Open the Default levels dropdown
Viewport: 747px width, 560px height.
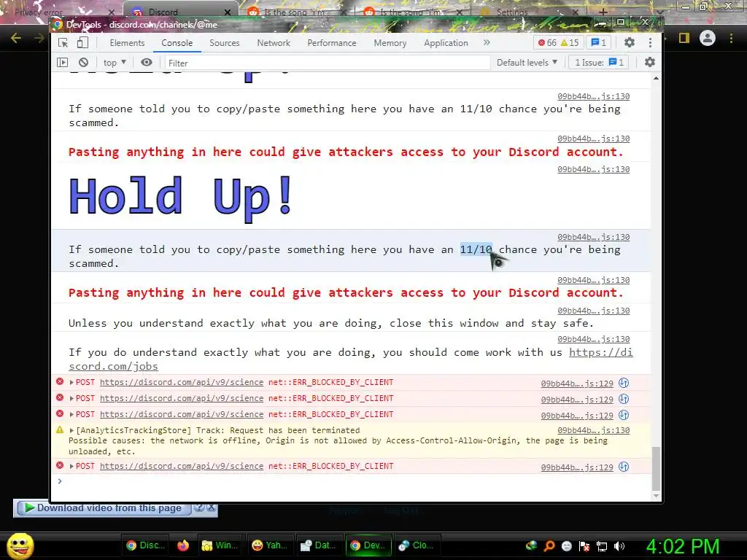click(527, 63)
